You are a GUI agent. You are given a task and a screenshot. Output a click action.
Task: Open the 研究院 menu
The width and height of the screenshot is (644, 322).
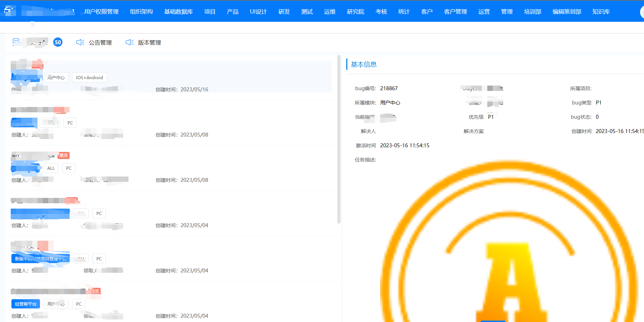point(356,12)
